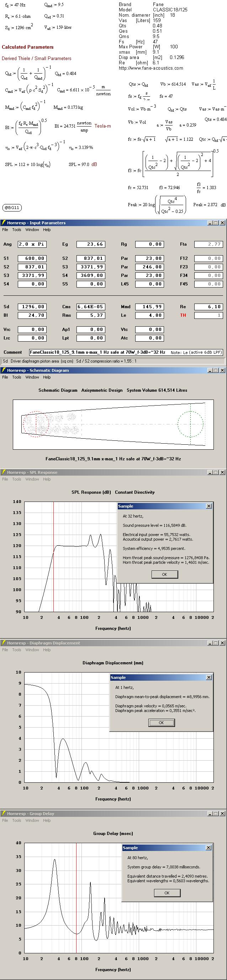Click the Rms field showing 5,37
Viewport: 227px width, 980px height.
(x=91, y=315)
